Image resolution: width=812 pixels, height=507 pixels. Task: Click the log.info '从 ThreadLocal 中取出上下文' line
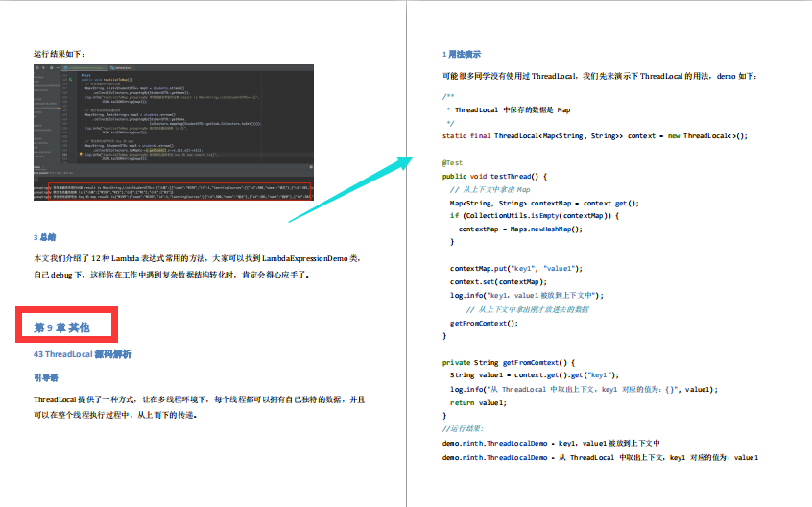pos(584,390)
